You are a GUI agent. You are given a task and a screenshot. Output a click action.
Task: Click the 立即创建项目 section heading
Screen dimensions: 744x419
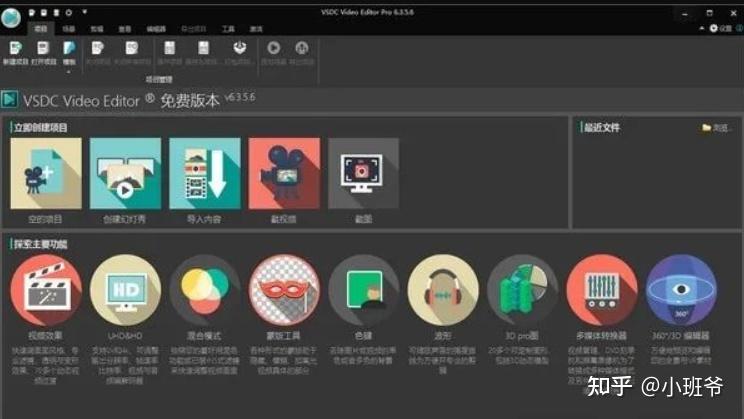tap(40, 127)
